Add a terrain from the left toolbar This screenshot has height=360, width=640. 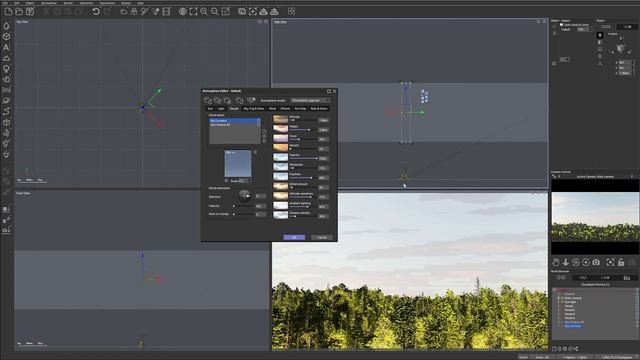(6, 58)
